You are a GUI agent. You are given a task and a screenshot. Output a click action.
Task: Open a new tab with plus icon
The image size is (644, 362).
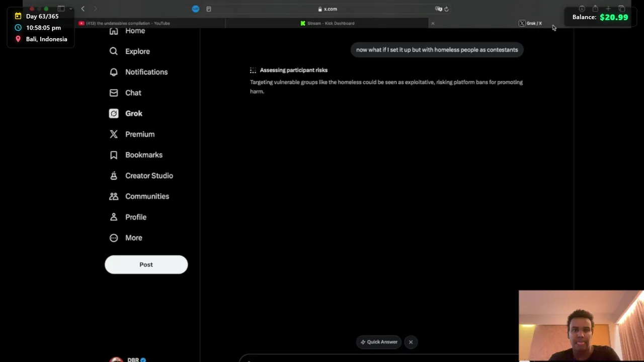click(x=608, y=9)
